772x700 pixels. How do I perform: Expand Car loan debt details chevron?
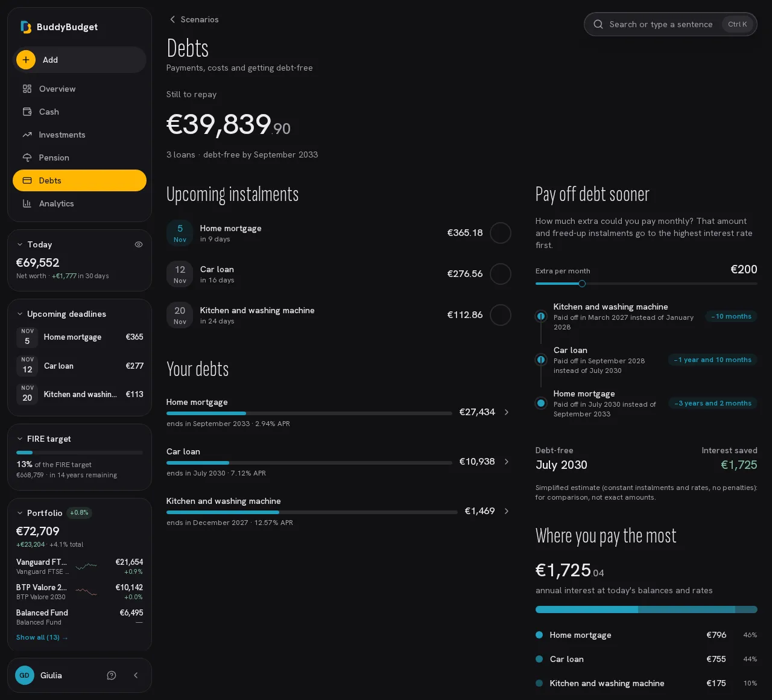pos(507,462)
